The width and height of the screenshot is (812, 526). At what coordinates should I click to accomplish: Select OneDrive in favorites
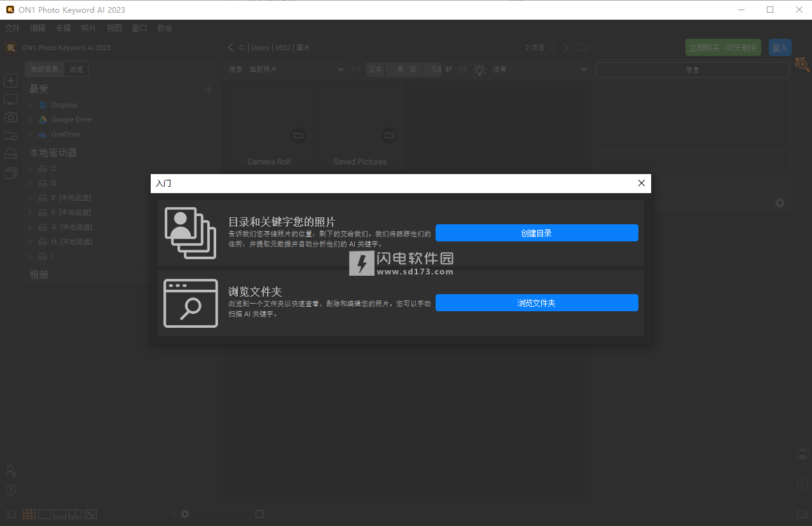click(x=65, y=135)
